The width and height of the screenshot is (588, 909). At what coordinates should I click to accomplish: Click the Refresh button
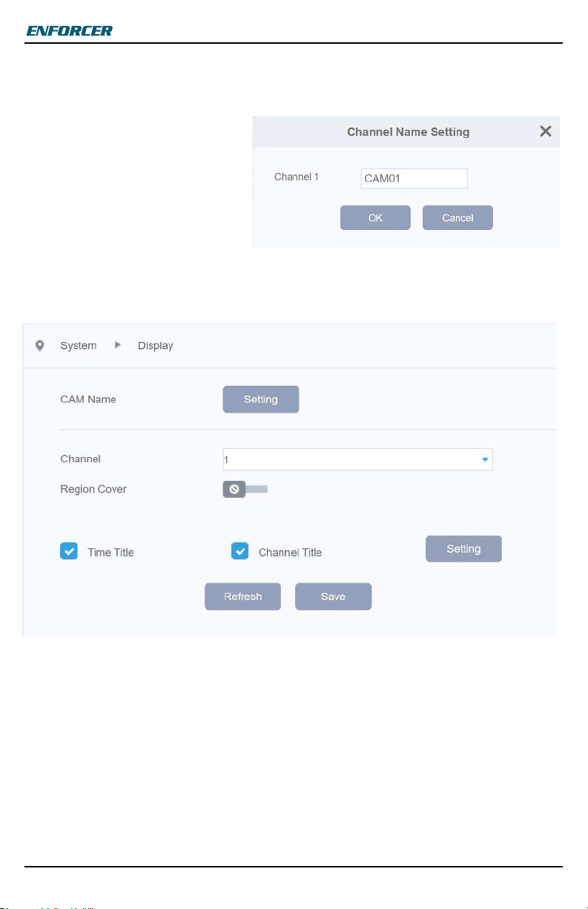point(243,597)
